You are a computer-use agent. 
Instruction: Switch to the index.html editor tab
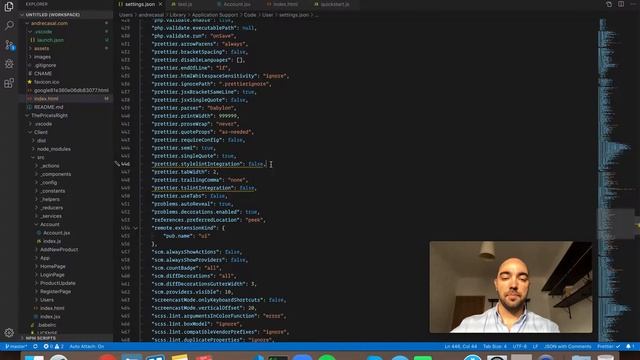click(x=285, y=4)
